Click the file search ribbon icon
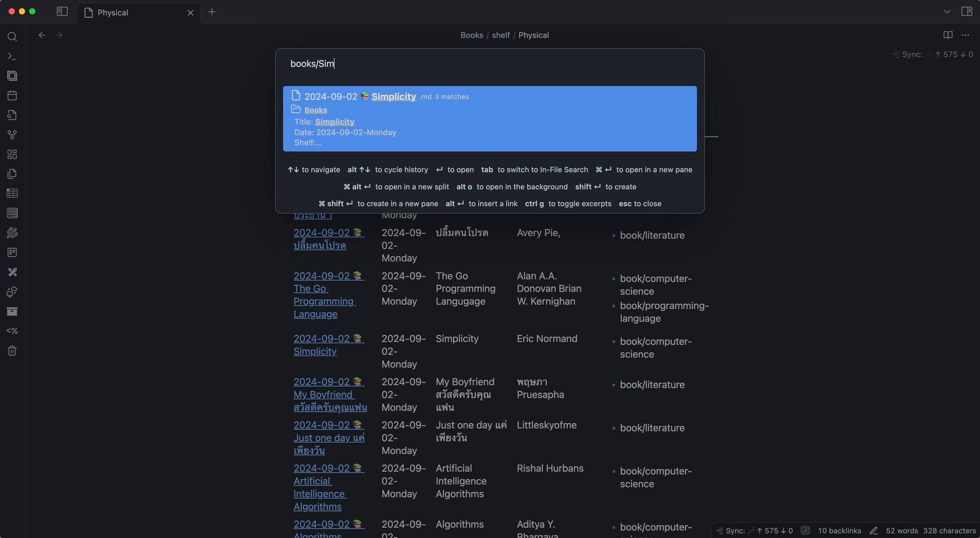Image resolution: width=980 pixels, height=538 pixels. 12,115
